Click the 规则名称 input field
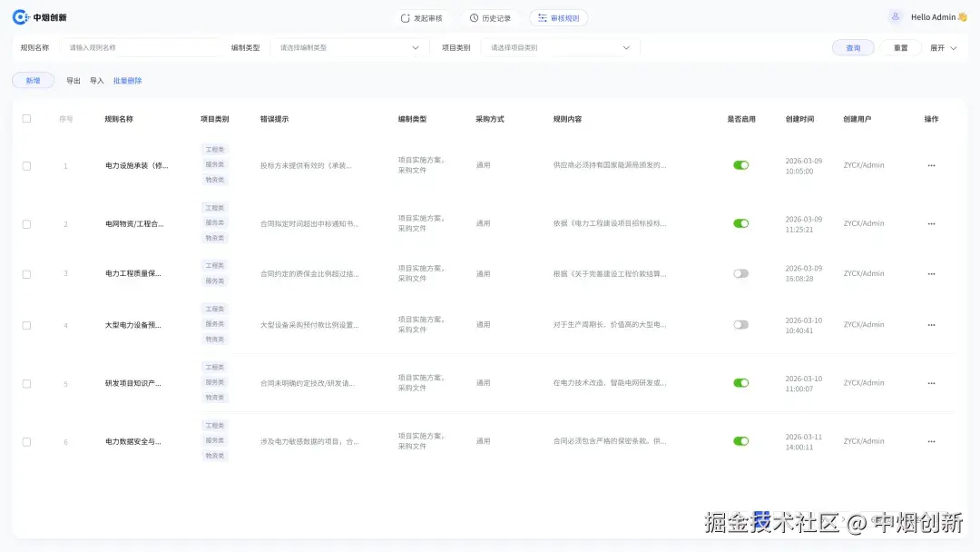 (141, 47)
